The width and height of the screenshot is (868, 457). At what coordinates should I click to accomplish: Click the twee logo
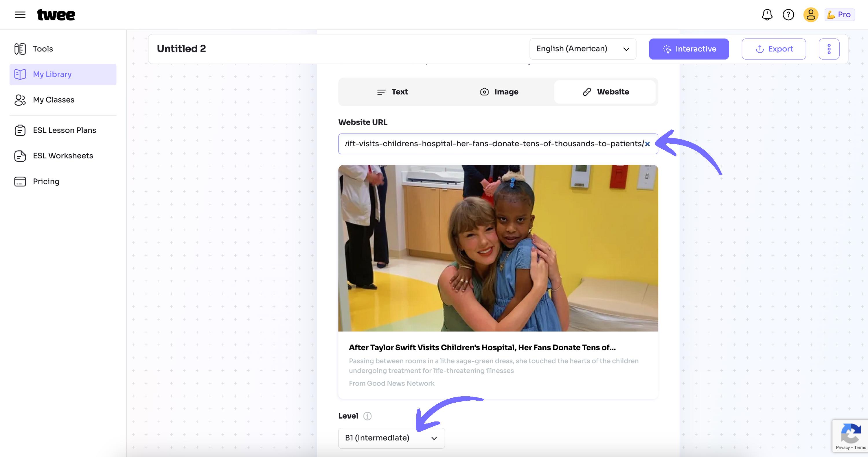tap(56, 14)
